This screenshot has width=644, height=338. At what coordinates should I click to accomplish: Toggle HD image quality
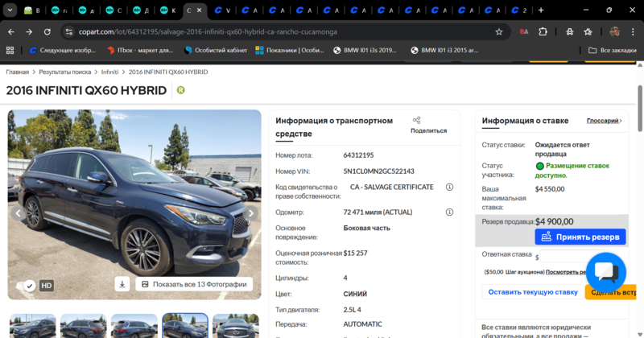click(47, 286)
